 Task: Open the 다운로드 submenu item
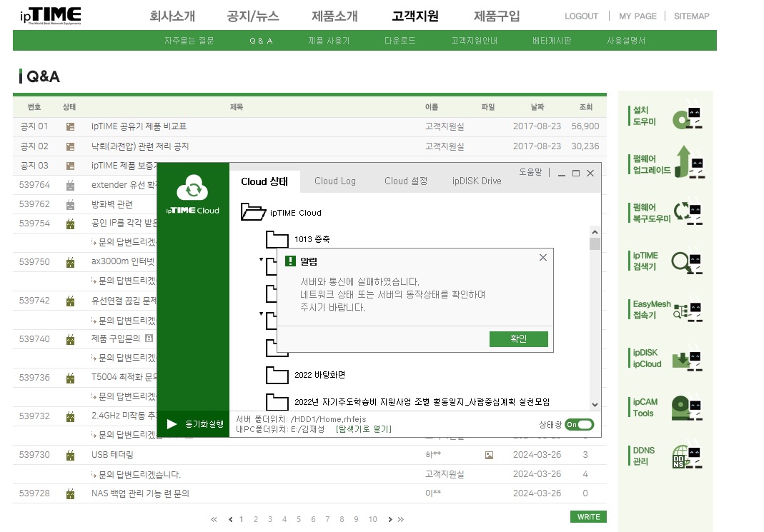click(x=400, y=41)
